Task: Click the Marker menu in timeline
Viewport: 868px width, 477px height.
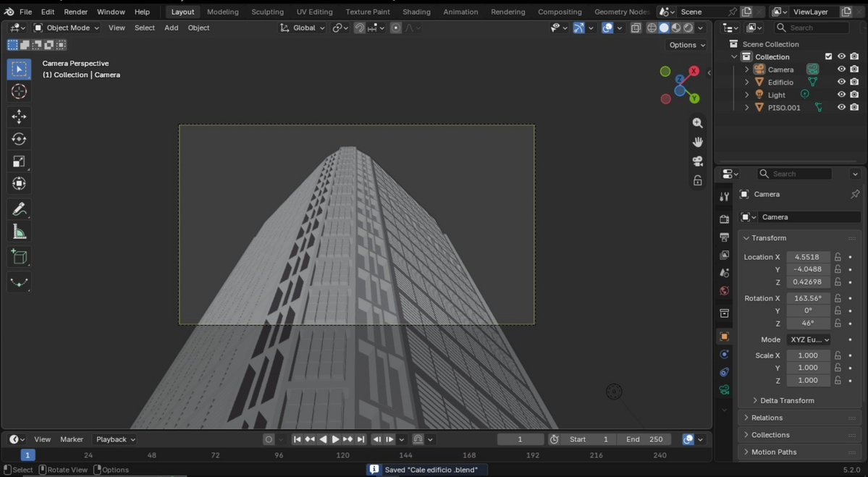Action: click(72, 439)
